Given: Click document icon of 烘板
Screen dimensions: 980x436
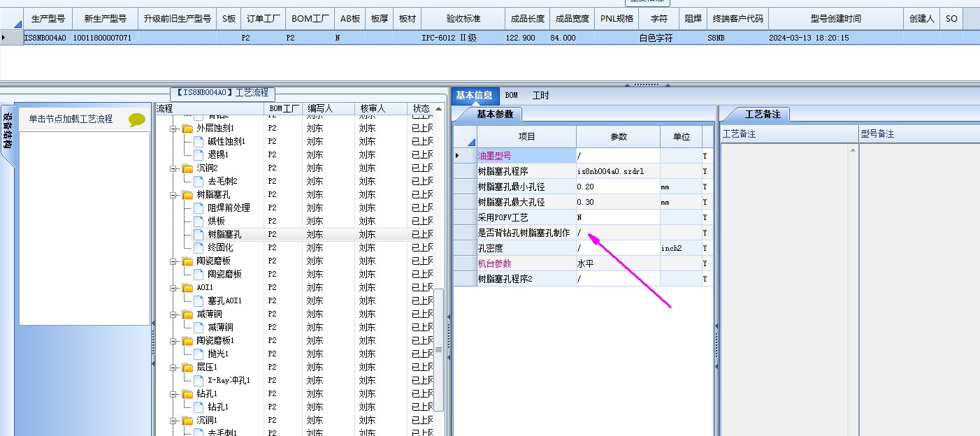Looking at the screenshot, I should tap(199, 221).
